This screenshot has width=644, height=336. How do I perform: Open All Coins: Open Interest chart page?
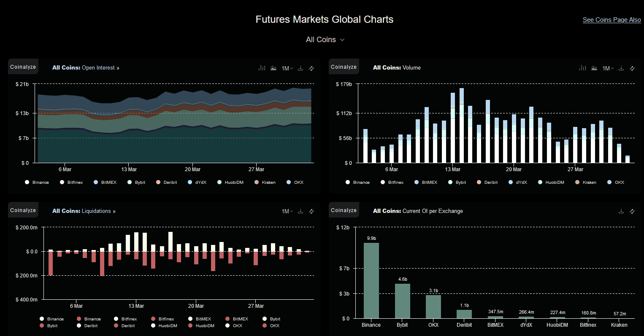(86, 67)
